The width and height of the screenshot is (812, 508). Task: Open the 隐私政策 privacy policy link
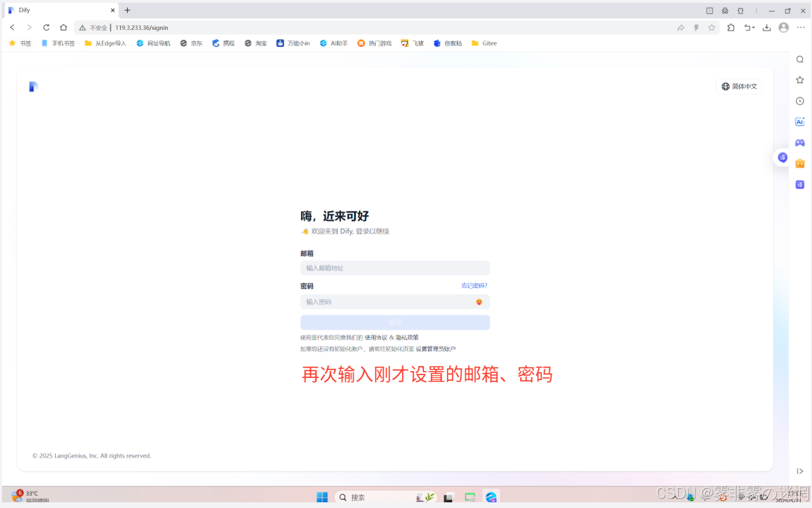(x=407, y=338)
